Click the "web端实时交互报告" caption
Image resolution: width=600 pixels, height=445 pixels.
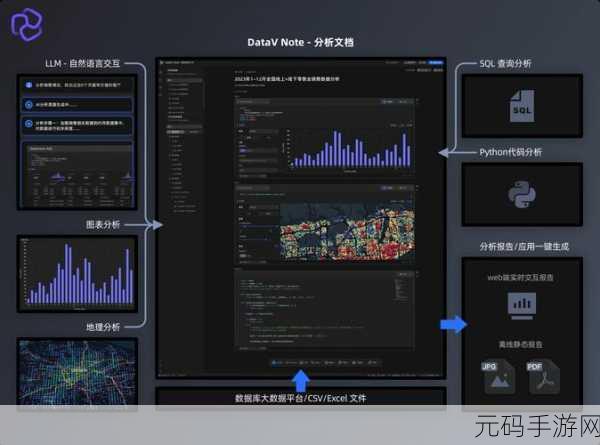point(520,277)
